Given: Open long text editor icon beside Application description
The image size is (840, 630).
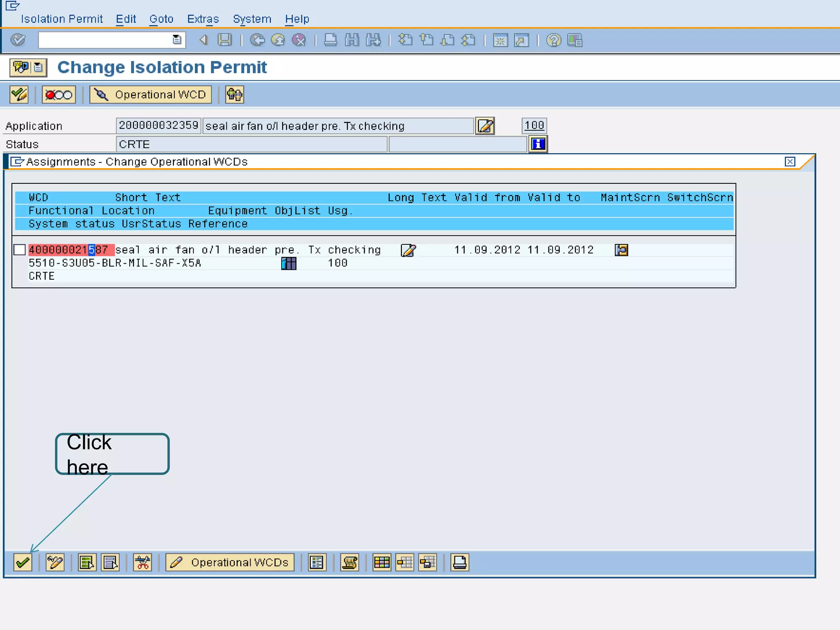Looking at the screenshot, I should pos(485,126).
